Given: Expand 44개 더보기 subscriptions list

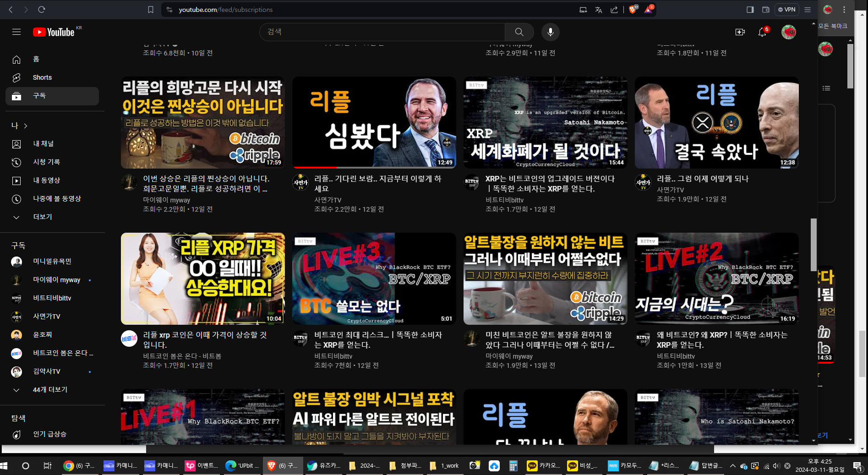Looking at the screenshot, I should 52,390.
